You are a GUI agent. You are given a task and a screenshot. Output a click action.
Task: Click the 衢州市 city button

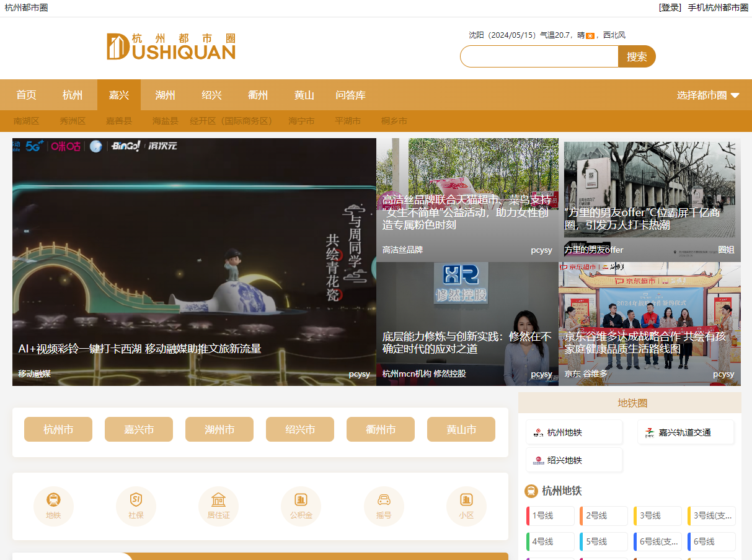[x=381, y=429]
